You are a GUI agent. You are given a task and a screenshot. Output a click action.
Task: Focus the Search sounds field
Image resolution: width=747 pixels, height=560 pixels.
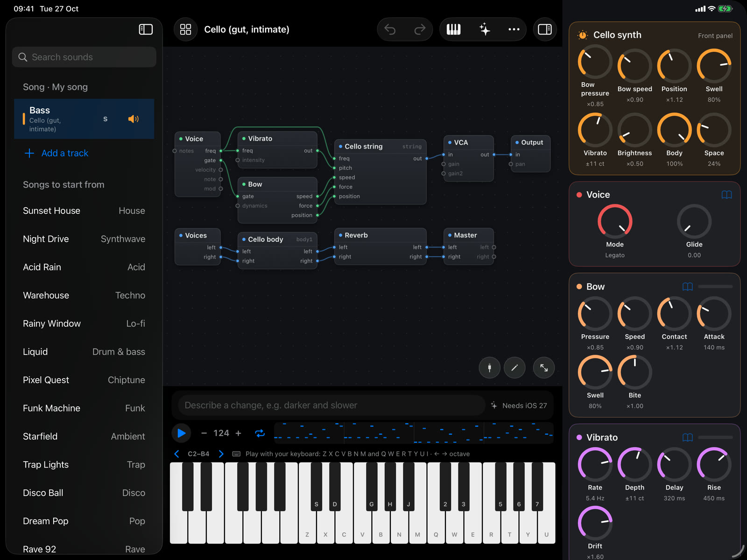pyautogui.click(x=84, y=57)
